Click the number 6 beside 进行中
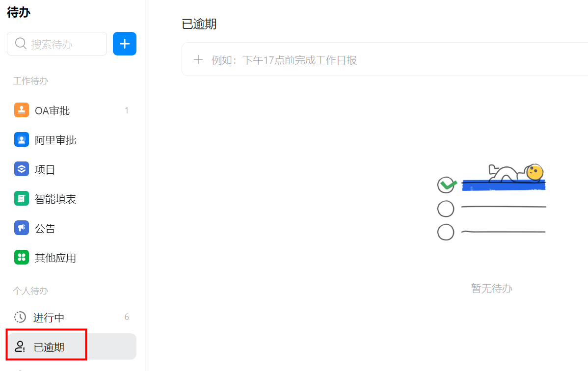The height and width of the screenshot is (371, 588). coord(127,318)
